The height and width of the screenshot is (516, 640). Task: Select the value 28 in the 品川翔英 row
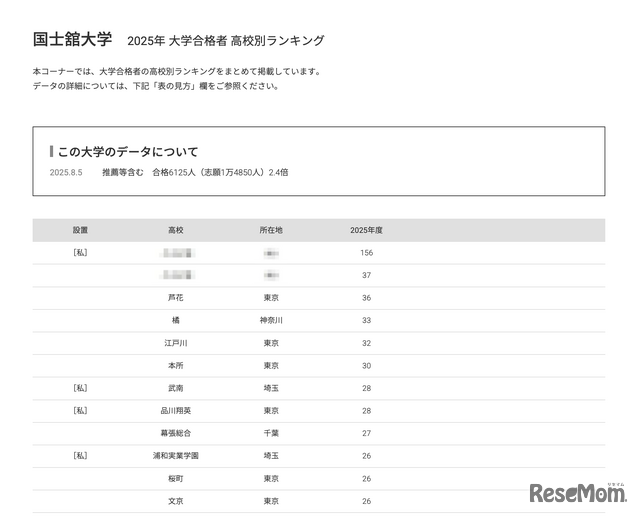click(x=367, y=411)
